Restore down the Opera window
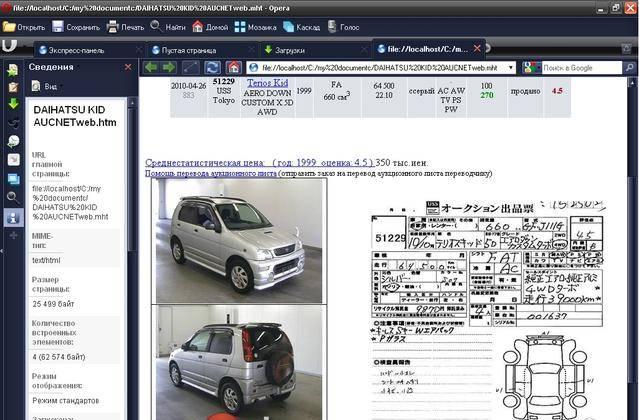Screen dimensions: 639x420 pos(616,8)
